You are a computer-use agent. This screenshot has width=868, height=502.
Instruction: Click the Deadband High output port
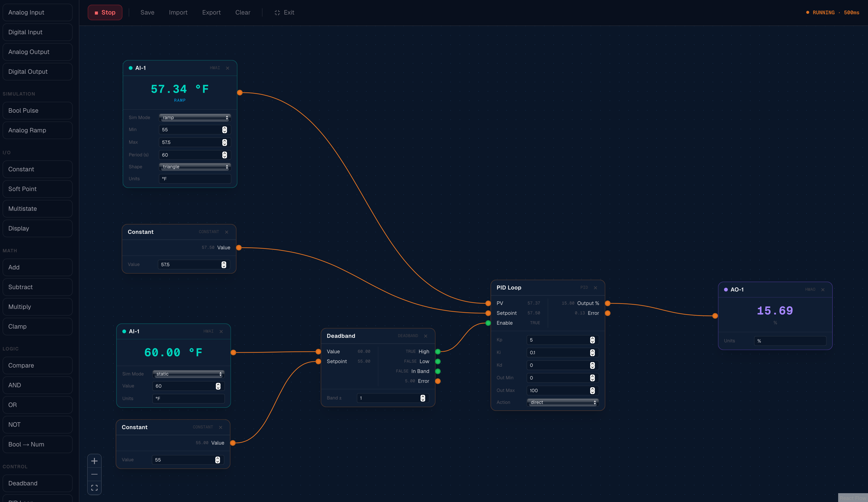click(x=438, y=352)
